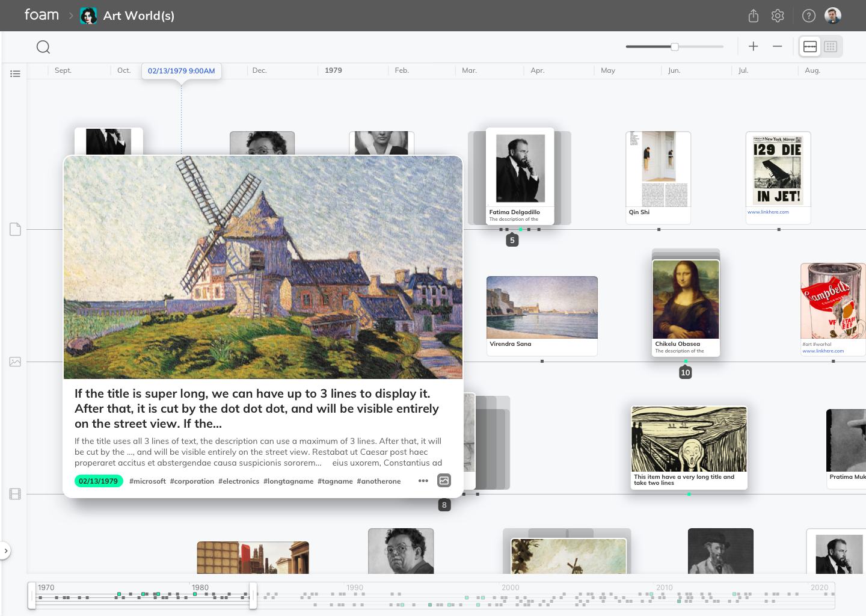Viewport: 866px width, 616px height.
Task: Open the stacked windmill painting card at bottom
Action: (x=568, y=556)
